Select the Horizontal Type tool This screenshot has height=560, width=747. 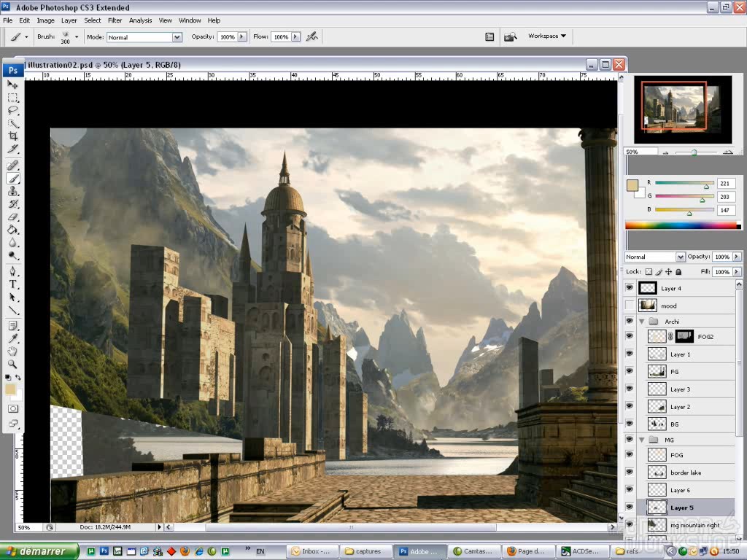pyautogui.click(x=13, y=284)
